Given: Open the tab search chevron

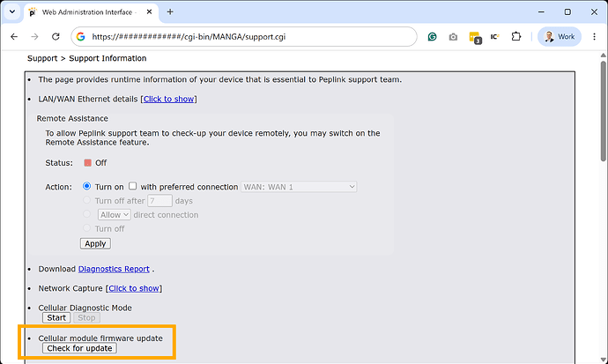Looking at the screenshot, I should point(12,11).
